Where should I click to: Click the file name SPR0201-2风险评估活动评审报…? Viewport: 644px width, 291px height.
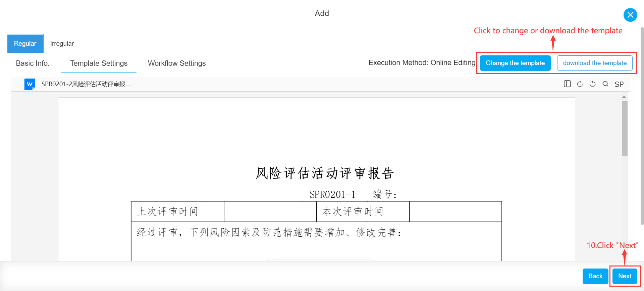click(x=86, y=84)
